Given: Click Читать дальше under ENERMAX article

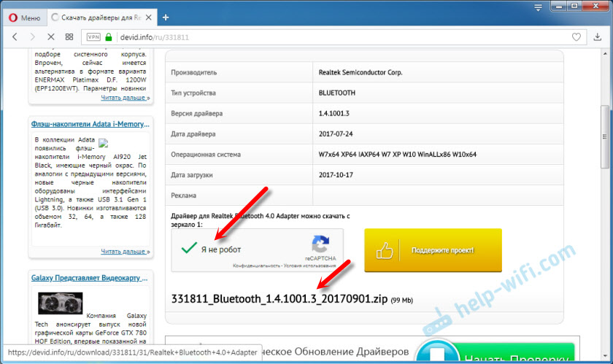Looking at the screenshot, I should 125,98.
